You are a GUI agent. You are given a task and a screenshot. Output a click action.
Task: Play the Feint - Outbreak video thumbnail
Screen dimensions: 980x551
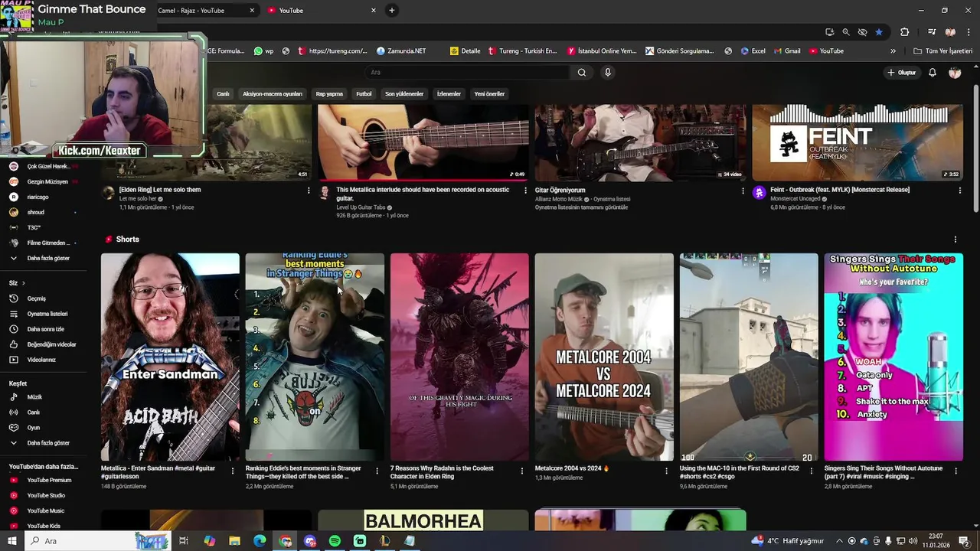pyautogui.click(x=857, y=143)
